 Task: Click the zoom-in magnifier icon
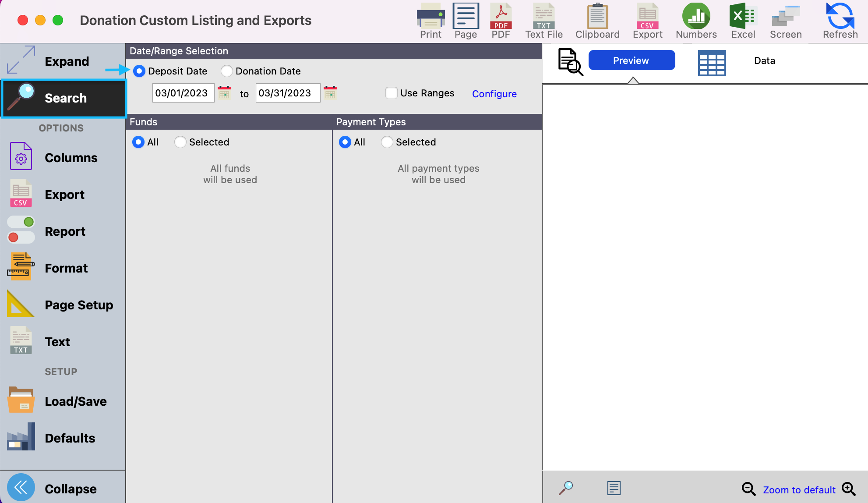849,489
